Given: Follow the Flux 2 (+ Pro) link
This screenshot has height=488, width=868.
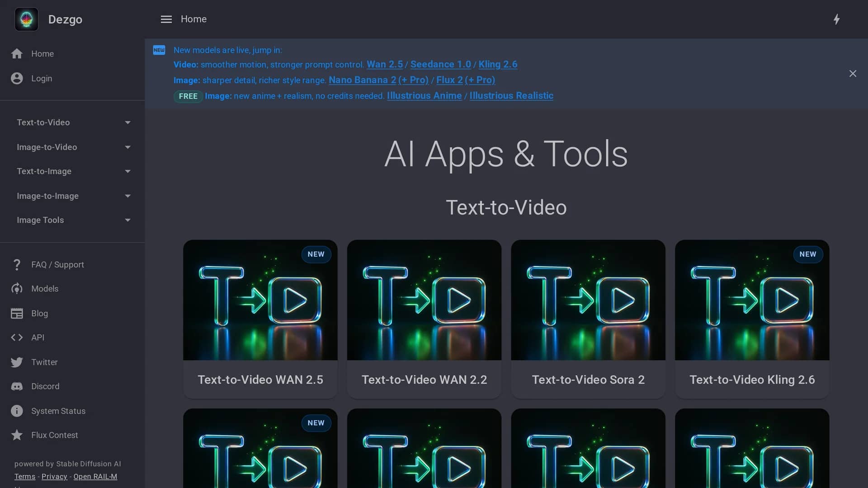Looking at the screenshot, I should coord(466,80).
